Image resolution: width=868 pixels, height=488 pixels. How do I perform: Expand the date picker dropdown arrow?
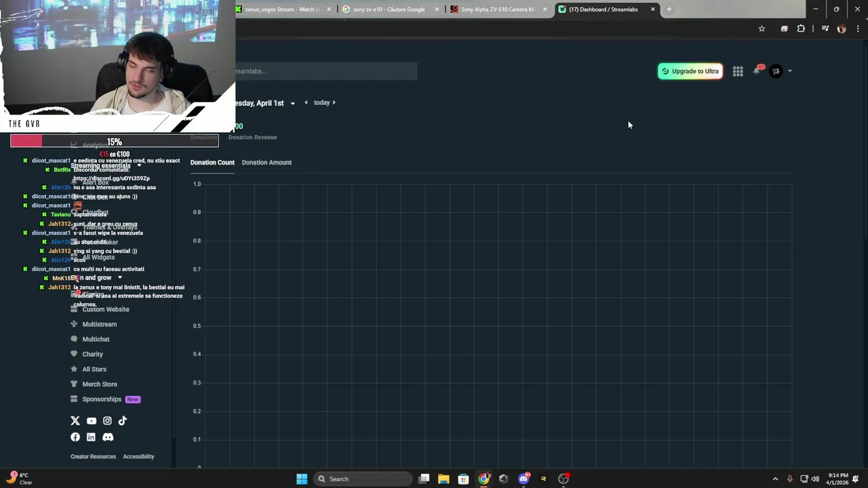point(293,104)
